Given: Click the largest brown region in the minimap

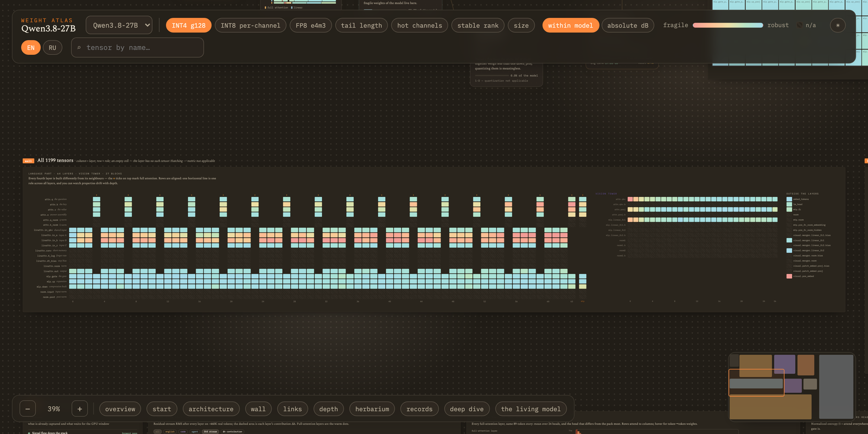Looking at the screenshot, I should pyautogui.click(x=770, y=407).
